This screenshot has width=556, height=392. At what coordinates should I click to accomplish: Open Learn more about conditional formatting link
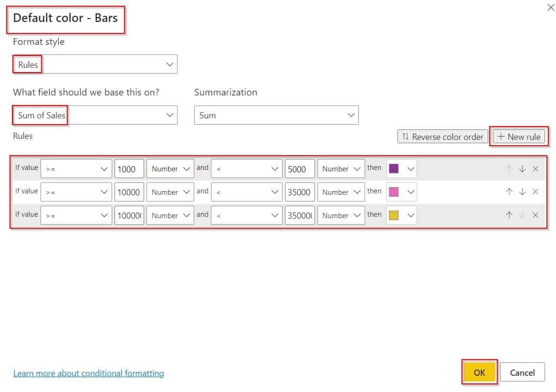point(89,373)
